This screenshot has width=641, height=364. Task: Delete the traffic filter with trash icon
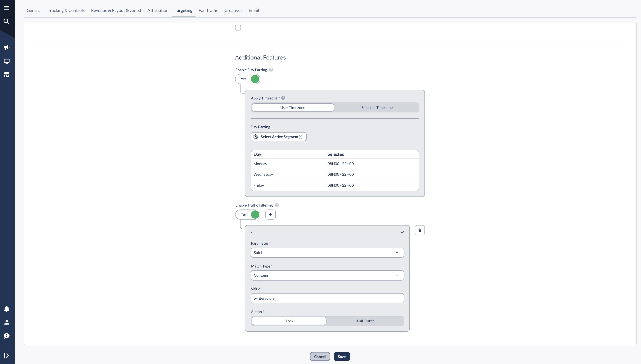pos(420,230)
